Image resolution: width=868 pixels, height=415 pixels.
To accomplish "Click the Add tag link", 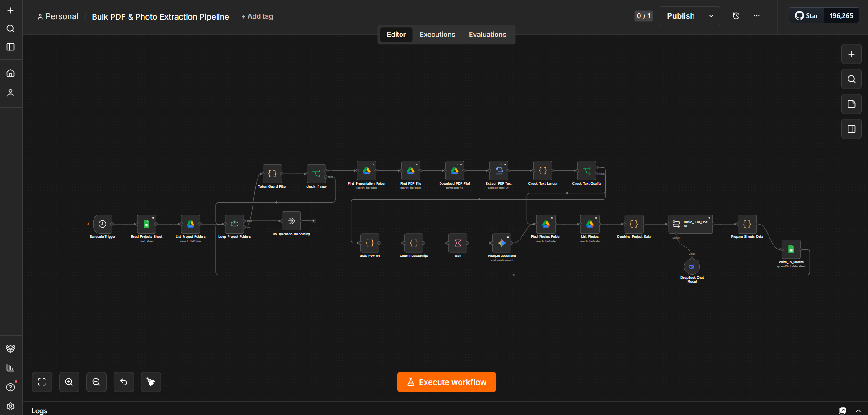I will (257, 16).
